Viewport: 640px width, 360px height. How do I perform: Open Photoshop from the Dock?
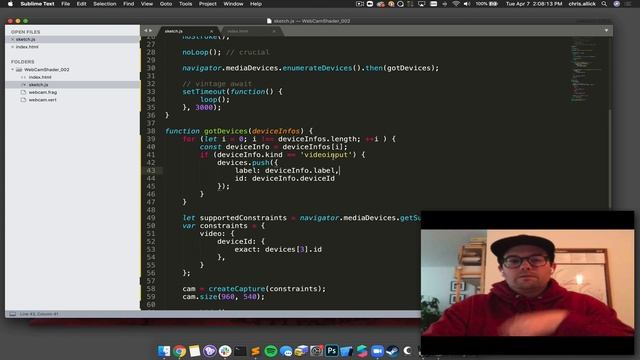click(331, 351)
